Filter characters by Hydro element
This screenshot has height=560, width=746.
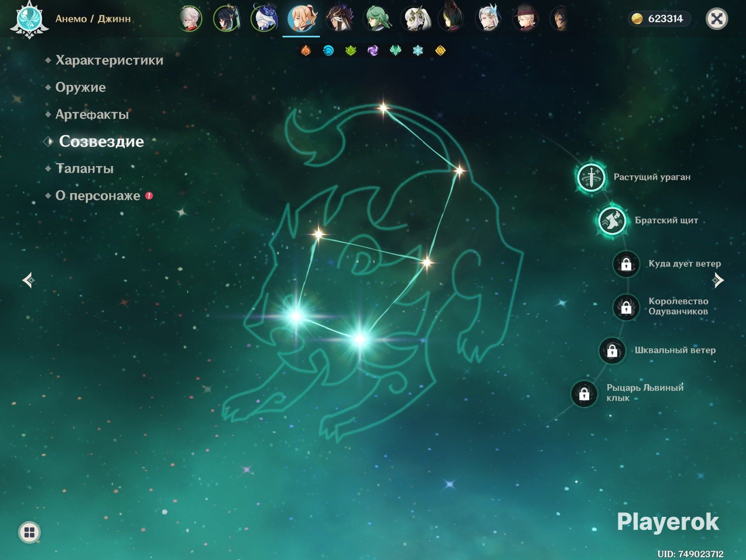coord(328,51)
